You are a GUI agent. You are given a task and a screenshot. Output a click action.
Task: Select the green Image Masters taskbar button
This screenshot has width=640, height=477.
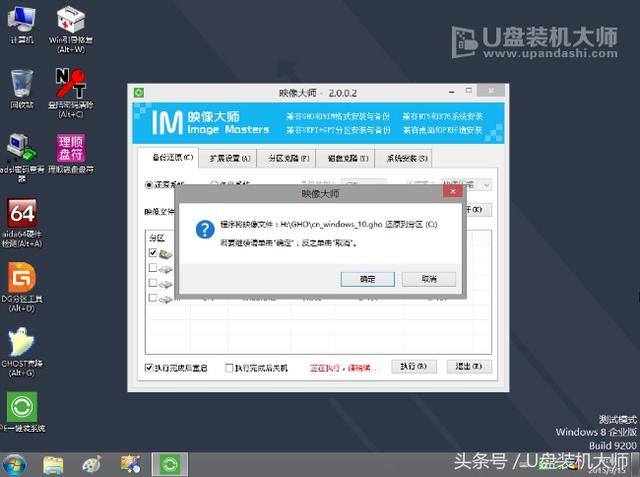coord(170,464)
